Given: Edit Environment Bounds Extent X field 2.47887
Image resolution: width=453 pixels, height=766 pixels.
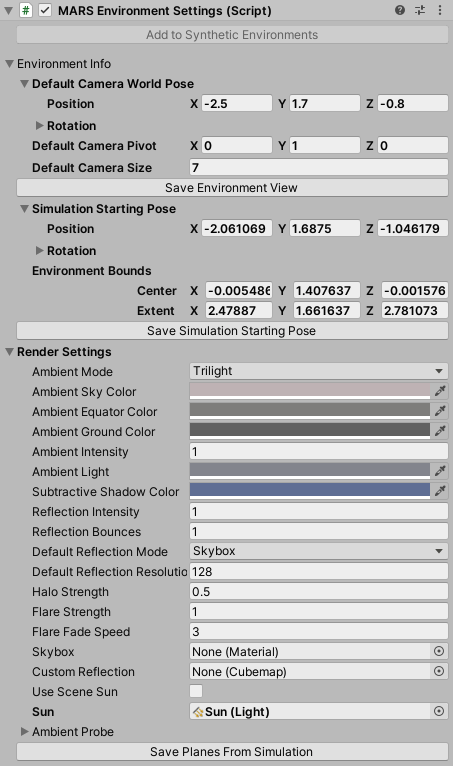Looking at the screenshot, I should (238, 311).
